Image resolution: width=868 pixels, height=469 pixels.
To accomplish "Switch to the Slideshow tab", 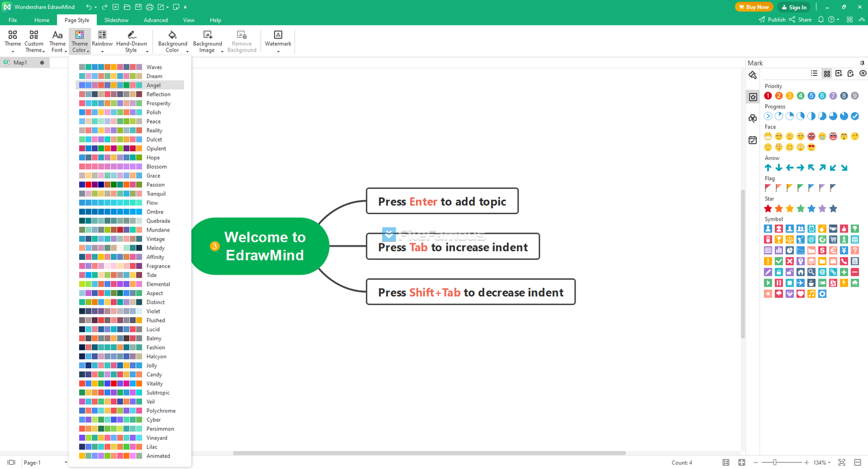I will point(117,20).
